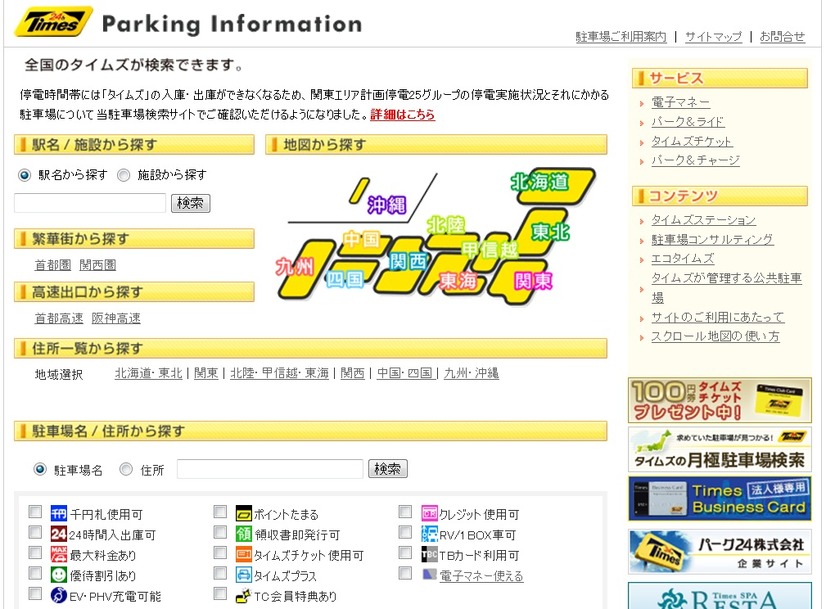Click the 最大料金あり MAX icon
The width and height of the screenshot is (826, 609).
pos(58,554)
